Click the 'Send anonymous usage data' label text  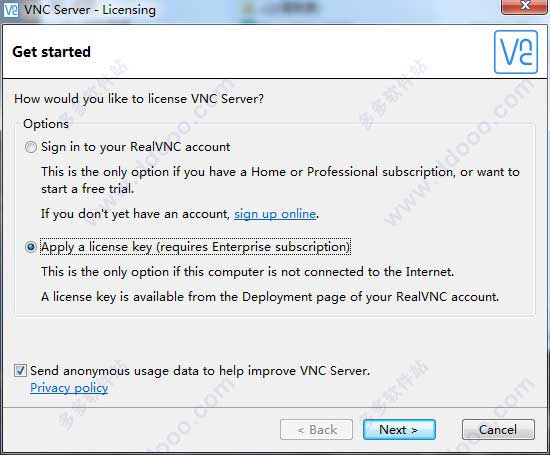pyautogui.click(x=200, y=371)
